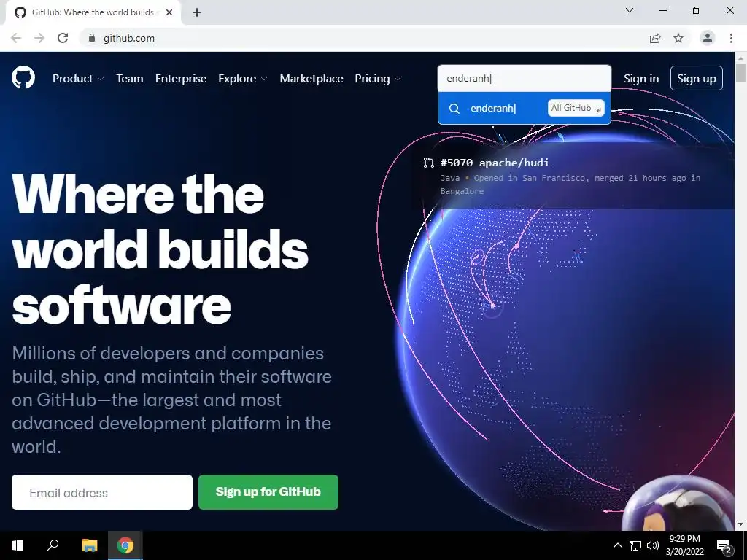Screen dimensions: 747x560
Task: Open the tab search chevron
Action: (630, 10)
